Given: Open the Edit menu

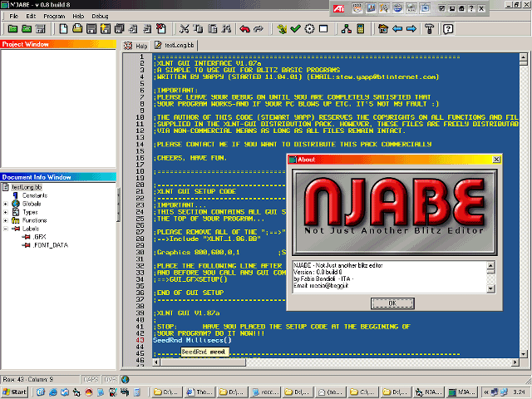Looking at the screenshot, I should click(x=31, y=16).
